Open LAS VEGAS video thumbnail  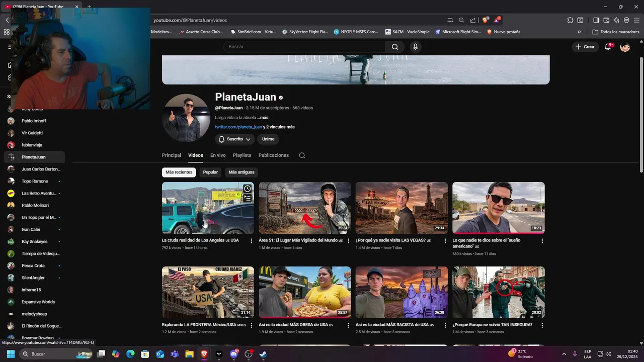(401, 208)
